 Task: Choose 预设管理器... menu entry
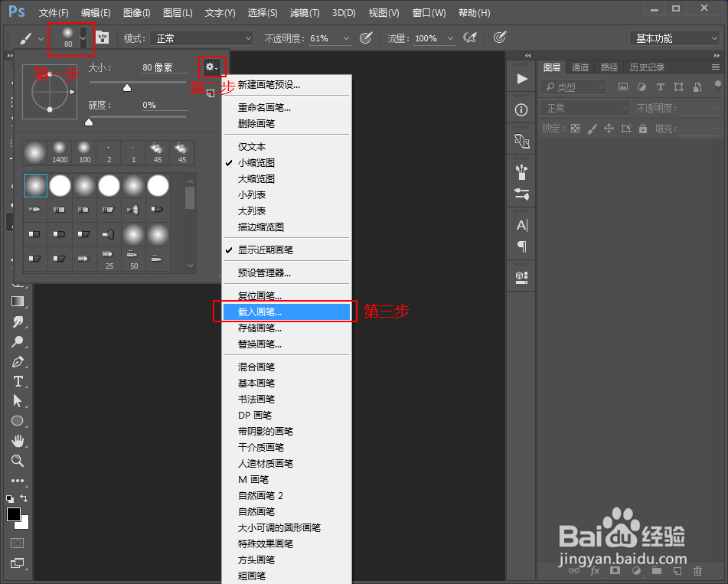(286, 273)
